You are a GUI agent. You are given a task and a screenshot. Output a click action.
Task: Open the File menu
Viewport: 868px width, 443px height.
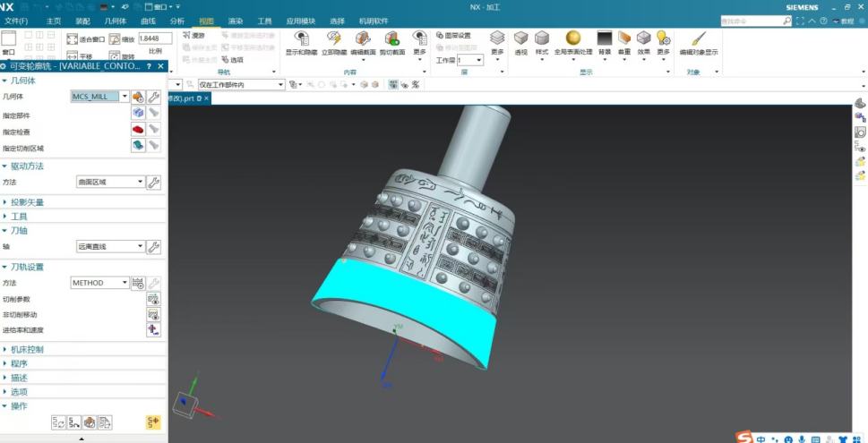click(16, 21)
